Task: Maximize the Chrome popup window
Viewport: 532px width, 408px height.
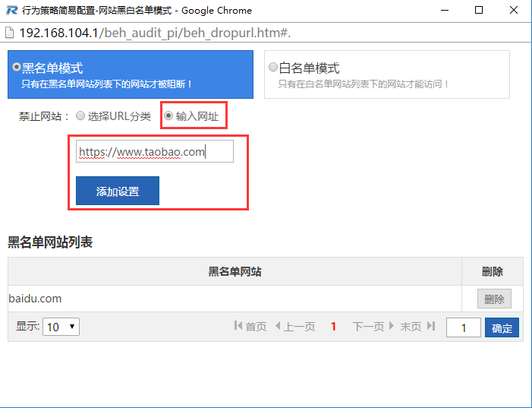Action: coord(479,11)
